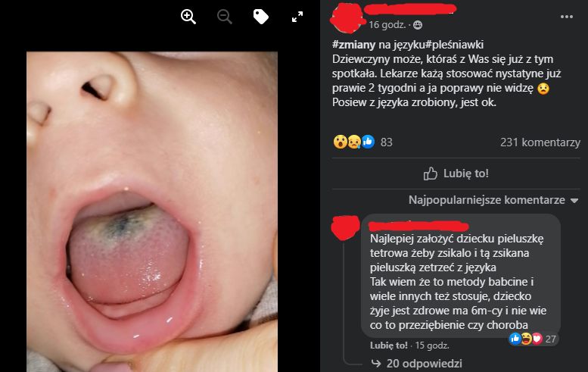This screenshot has width=588, height=372.
Task: Tag the photo with tag icon
Action: [x=260, y=17]
